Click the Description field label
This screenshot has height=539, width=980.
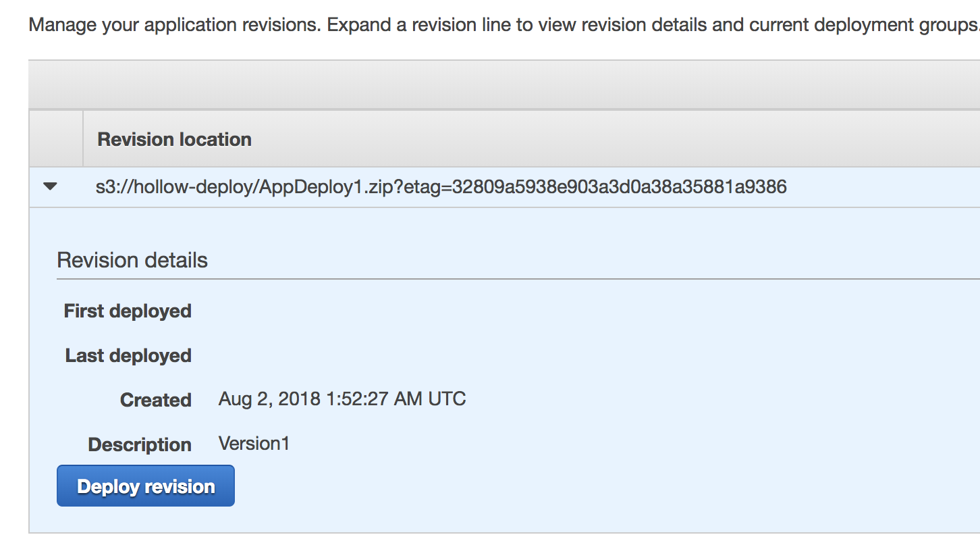tap(140, 444)
